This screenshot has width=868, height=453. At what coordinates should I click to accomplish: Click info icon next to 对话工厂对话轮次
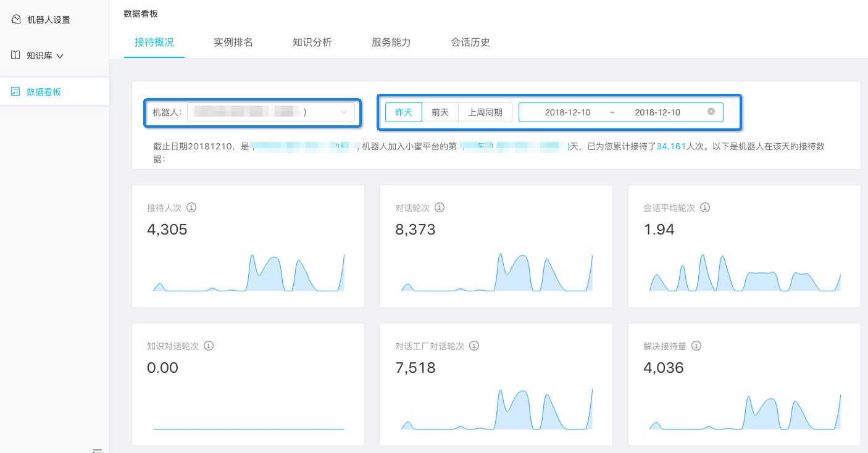tap(474, 346)
